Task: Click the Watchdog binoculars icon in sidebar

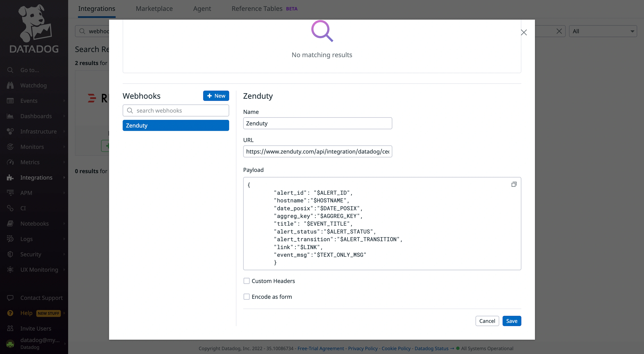Action: (x=10, y=85)
